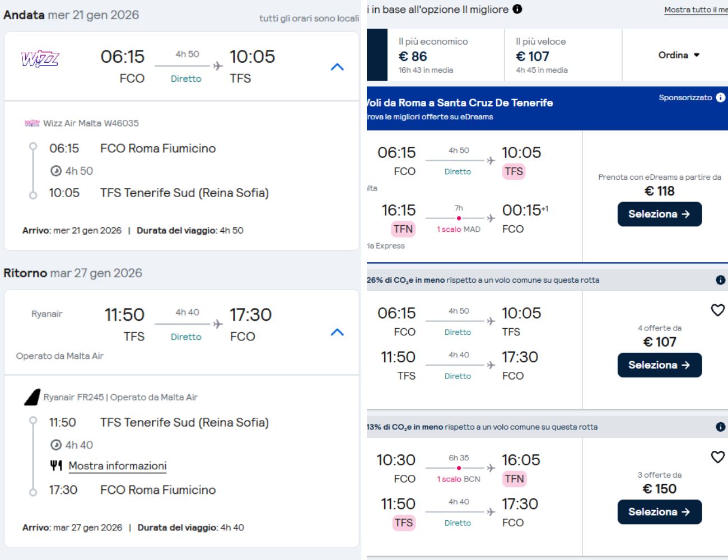Select 'Il più veloce' € 107 tab
The image size is (728, 560).
562,55
